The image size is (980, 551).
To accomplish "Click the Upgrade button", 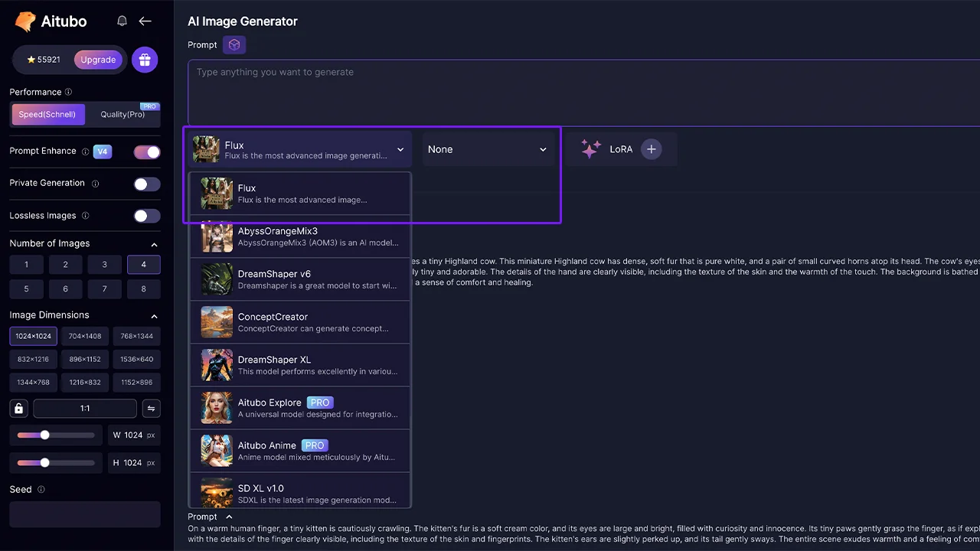I will point(98,60).
